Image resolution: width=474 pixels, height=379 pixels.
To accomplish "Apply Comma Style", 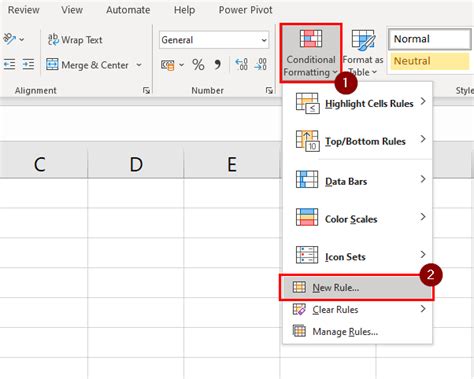I will (x=218, y=65).
